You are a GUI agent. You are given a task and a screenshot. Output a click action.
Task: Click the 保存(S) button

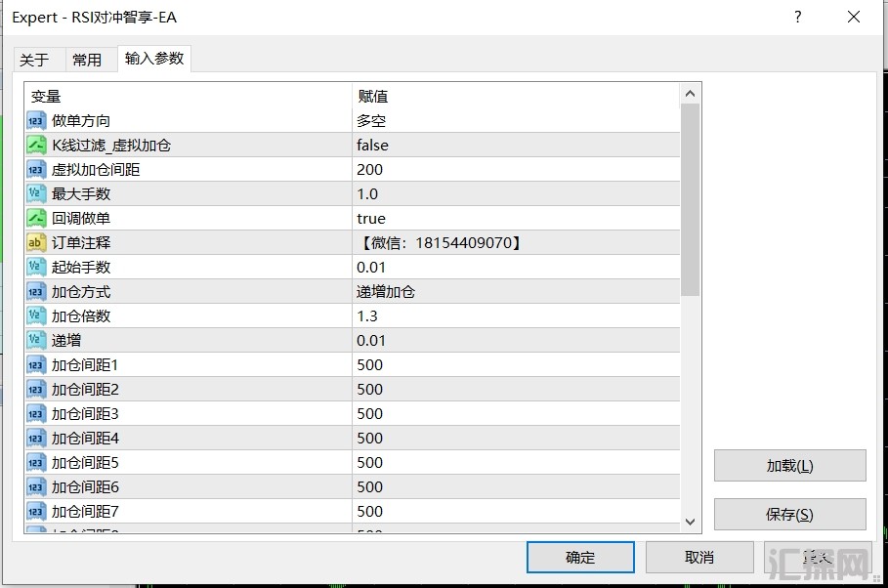pos(789,515)
